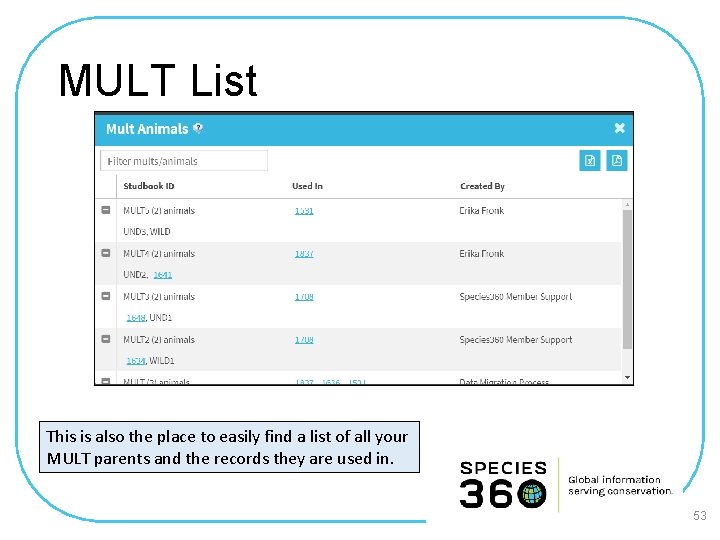Sort by the Studbook ID column header

(x=149, y=186)
